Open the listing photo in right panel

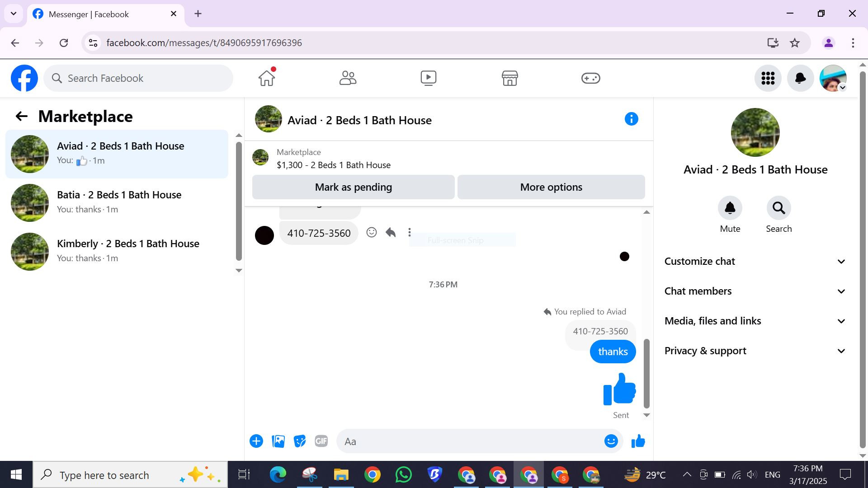pyautogui.click(x=755, y=132)
